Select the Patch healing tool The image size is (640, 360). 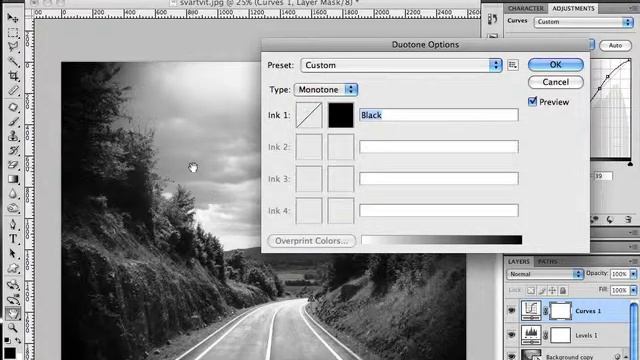(13, 107)
